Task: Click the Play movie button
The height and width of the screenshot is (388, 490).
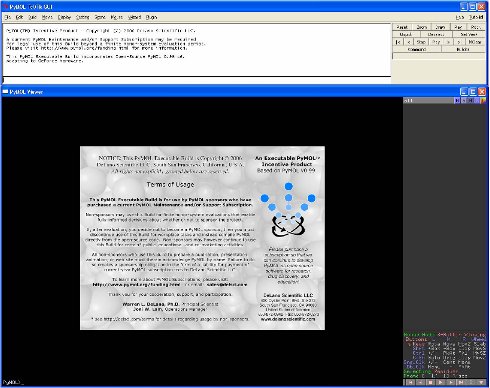Action: click(x=436, y=42)
